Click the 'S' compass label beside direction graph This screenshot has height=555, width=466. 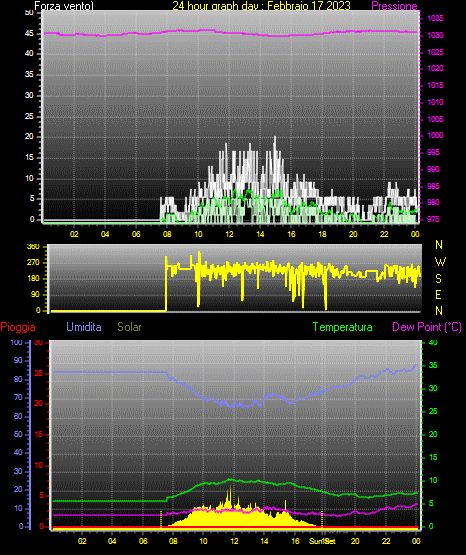[438, 279]
